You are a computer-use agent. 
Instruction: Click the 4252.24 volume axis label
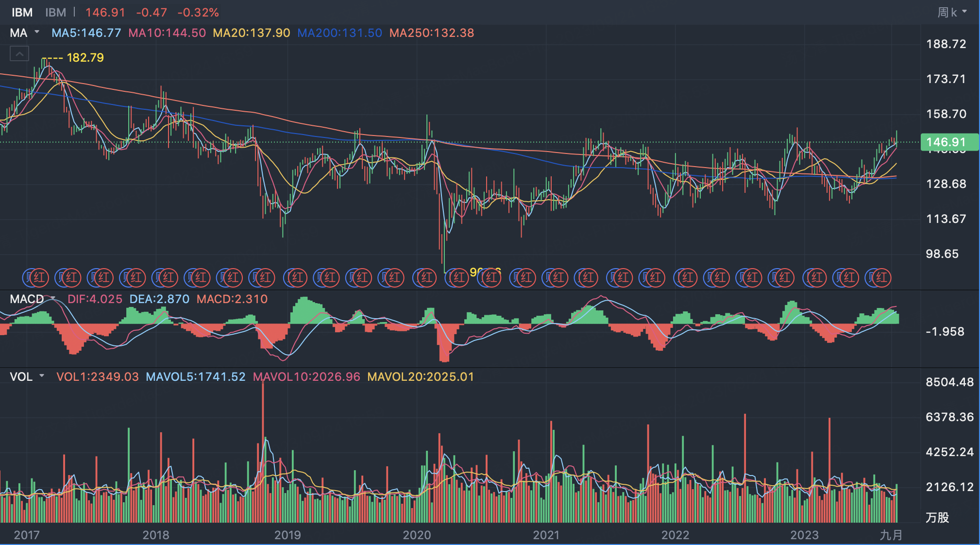pos(949,452)
